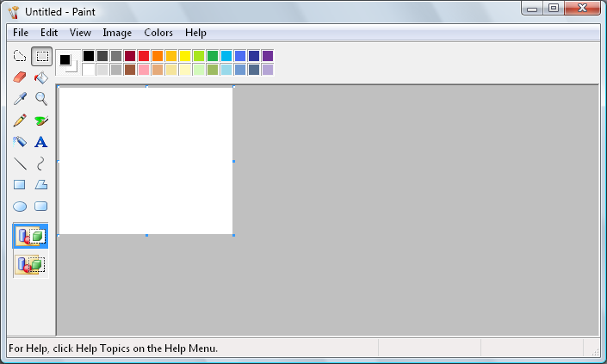This screenshot has width=607, height=364.
Task: Select the Free-Form Select tool
Action: (x=20, y=57)
